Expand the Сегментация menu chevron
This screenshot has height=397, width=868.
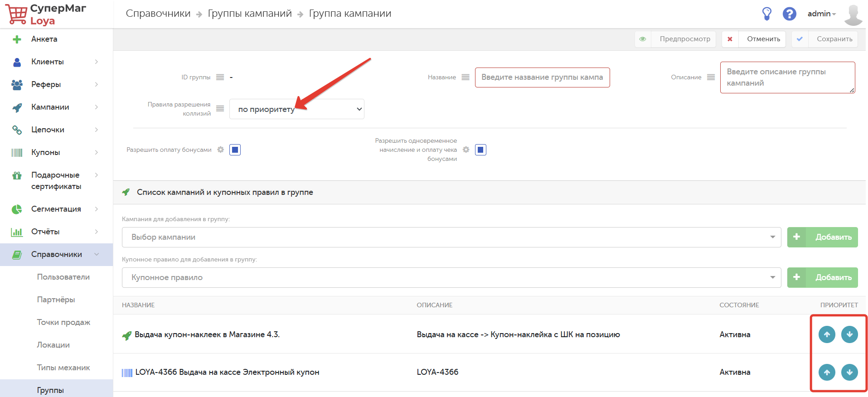(97, 209)
